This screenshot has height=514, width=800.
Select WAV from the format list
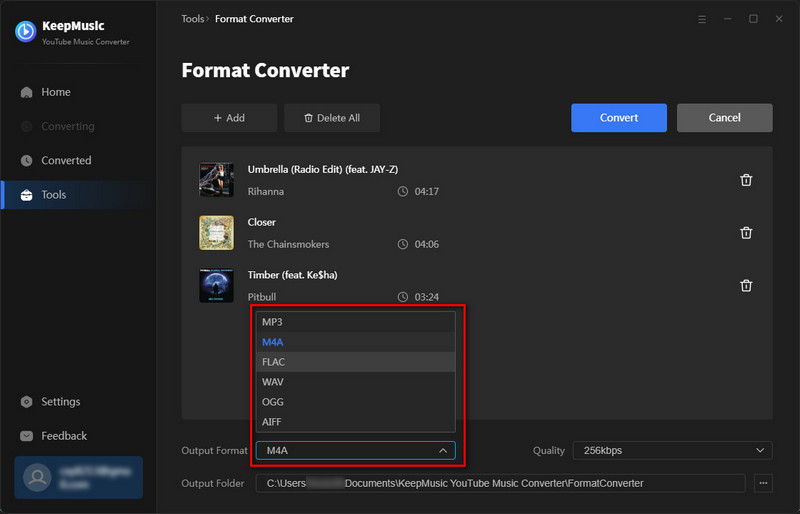tap(356, 382)
